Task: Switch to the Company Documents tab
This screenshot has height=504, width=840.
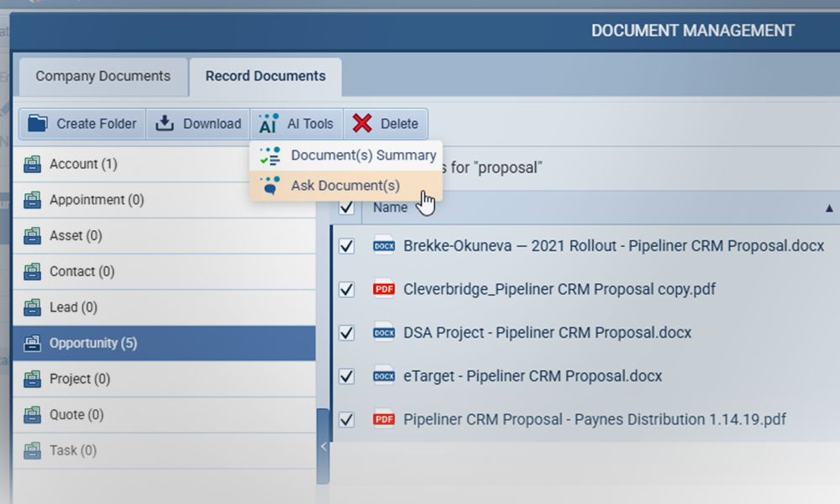Action: 102,76
